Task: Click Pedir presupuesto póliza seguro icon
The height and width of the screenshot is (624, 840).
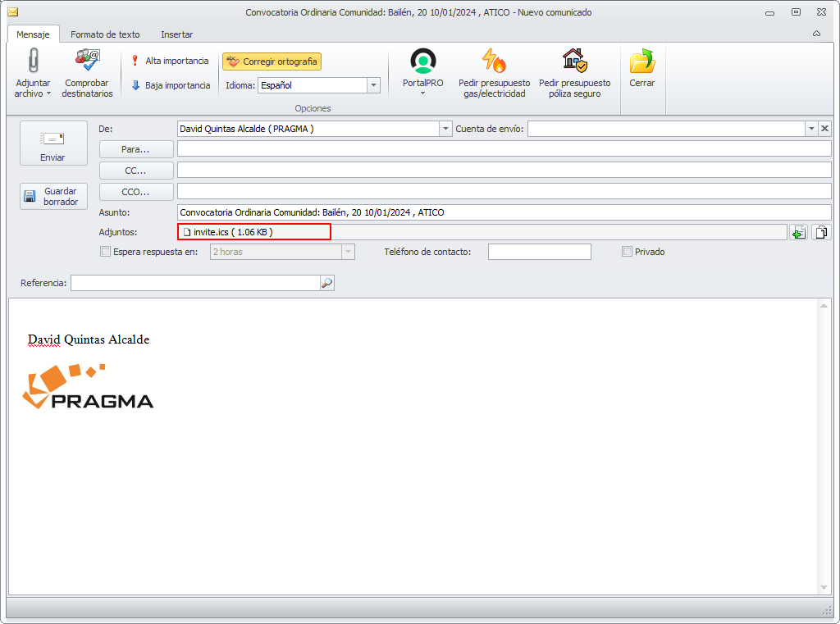Action: [x=575, y=61]
